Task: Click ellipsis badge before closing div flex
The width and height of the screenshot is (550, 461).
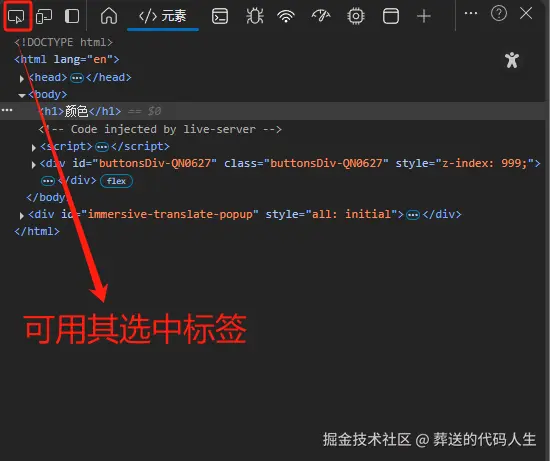Action: (x=48, y=181)
